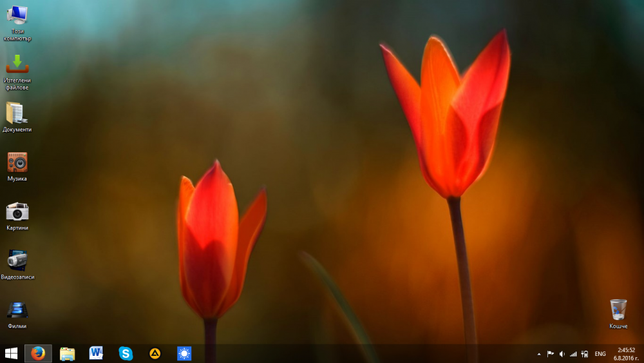644x363 pixels.
Task: Open the Action Center flag icon
Action: (x=551, y=354)
